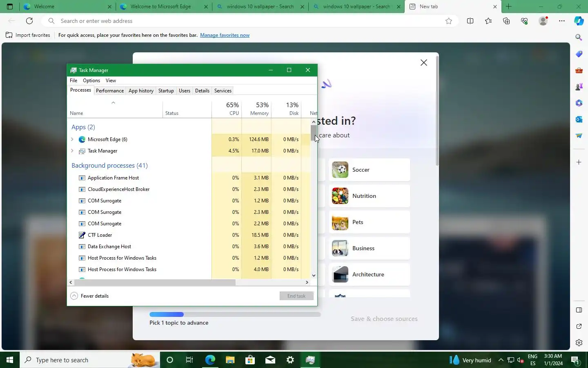The width and height of the screenshot is (588, 368).
Task: Click Manage favorites now link
Action: point(225,35)
